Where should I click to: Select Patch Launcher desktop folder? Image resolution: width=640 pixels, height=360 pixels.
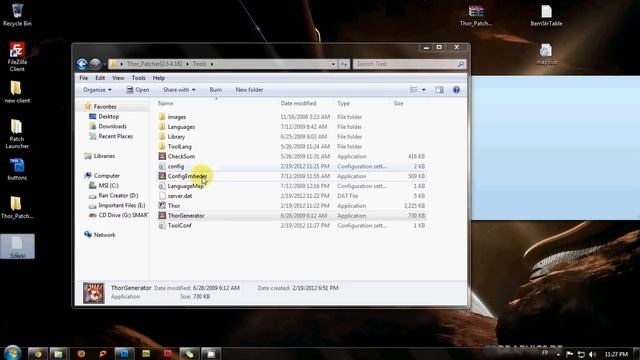pyautogui.click(x=17, y=134)
